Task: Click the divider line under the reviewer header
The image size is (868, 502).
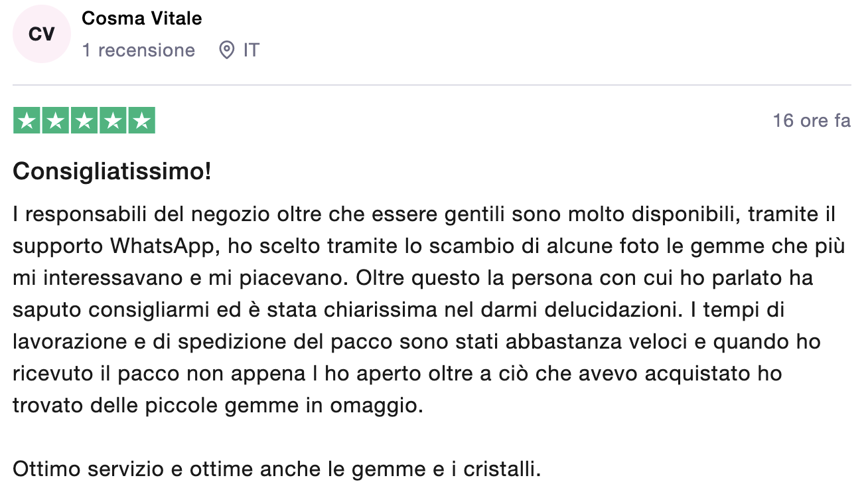Action: (431, 86)
